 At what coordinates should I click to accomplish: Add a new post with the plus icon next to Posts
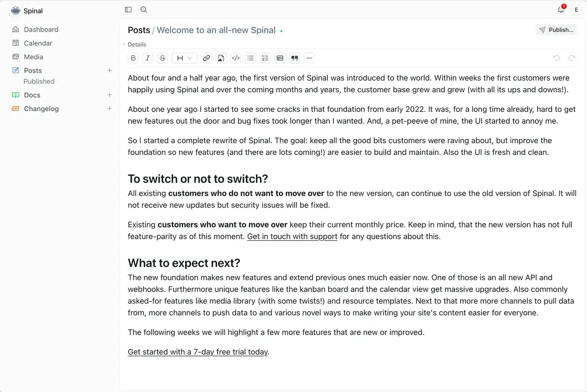click(x=110, y=70)
